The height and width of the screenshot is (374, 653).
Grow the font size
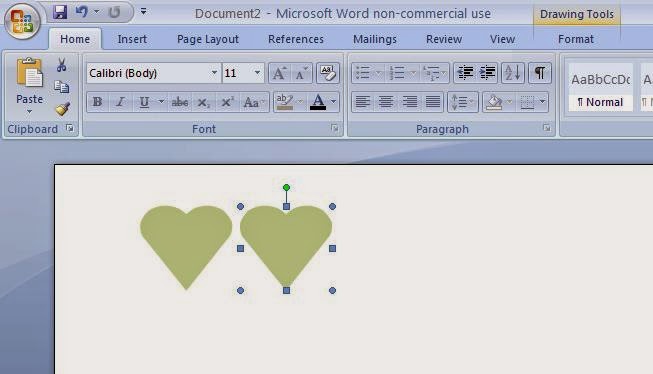(x=279, y=73)
